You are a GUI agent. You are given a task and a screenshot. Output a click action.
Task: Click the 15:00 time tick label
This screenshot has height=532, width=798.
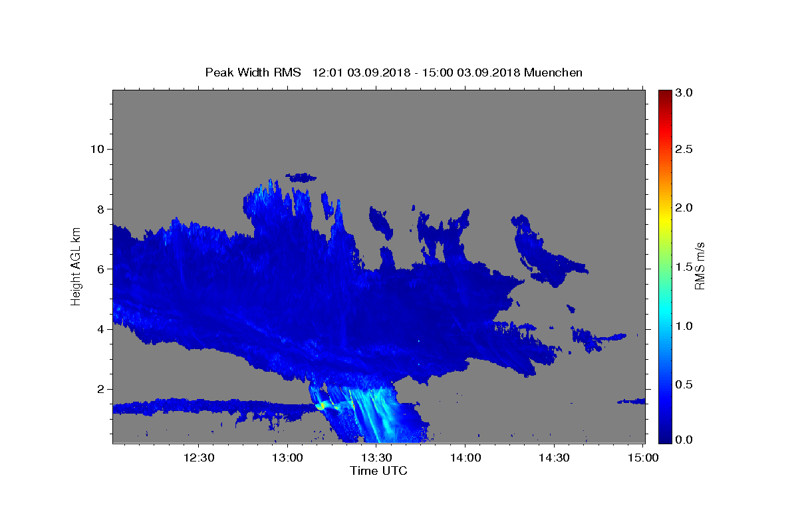[x=642, y=458]
